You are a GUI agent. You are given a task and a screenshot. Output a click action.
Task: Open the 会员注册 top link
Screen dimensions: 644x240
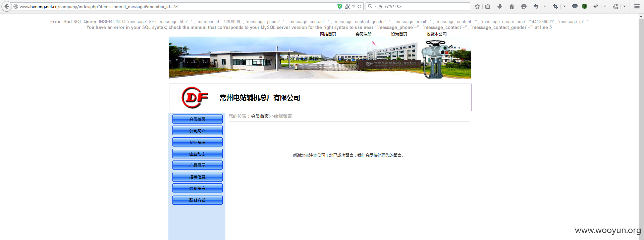[x=364, y=34]
